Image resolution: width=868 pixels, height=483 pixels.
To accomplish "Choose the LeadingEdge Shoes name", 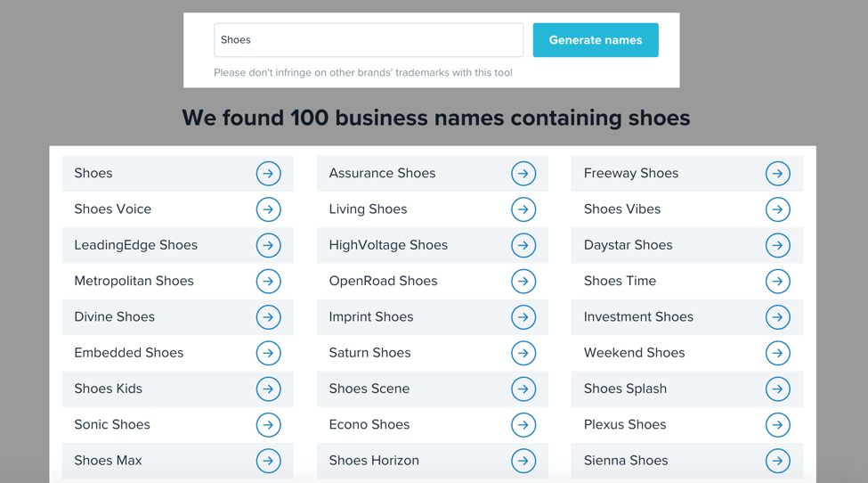I will tap(136, 245).
